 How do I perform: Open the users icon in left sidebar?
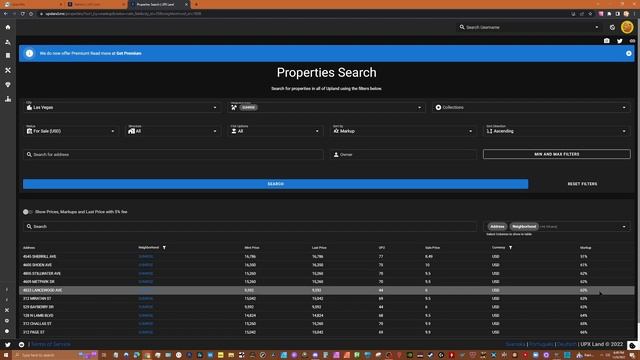[8, 42]
